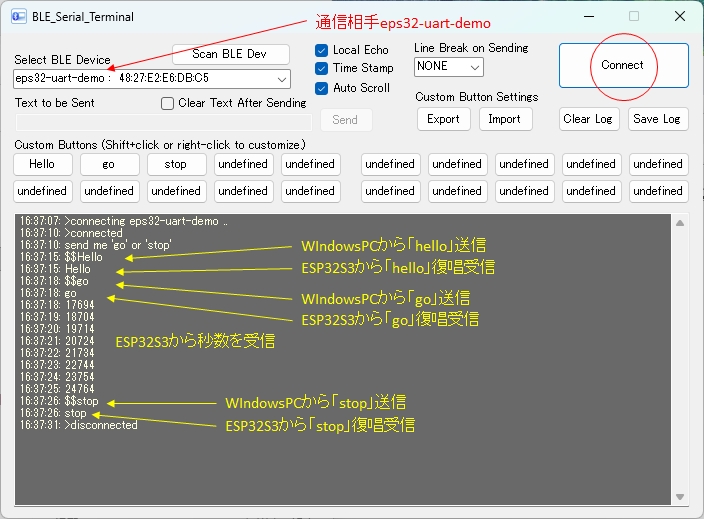
Task: Enable Clear Text After Sending checkbox
Action: click(x=168, y=103)
